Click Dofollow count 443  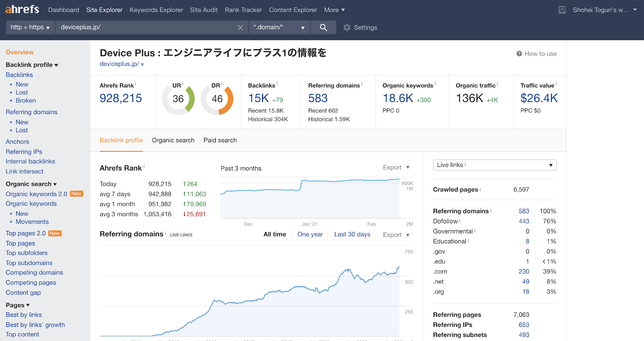524,221
